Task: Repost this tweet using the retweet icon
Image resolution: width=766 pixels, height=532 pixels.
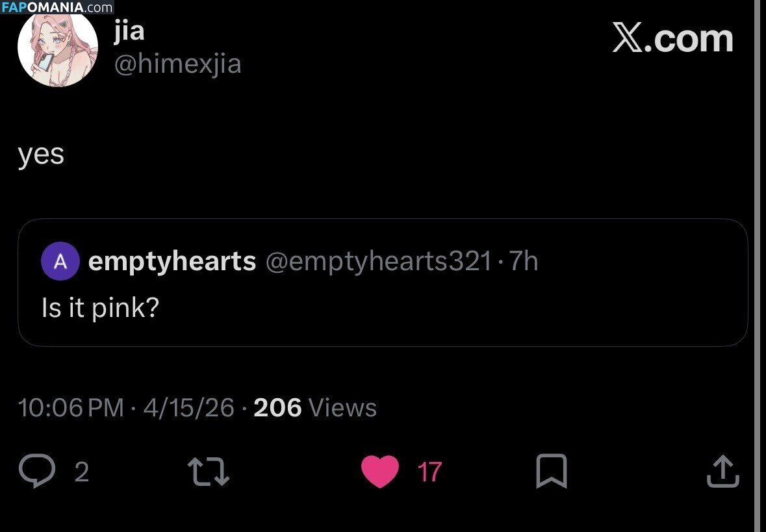Action: [208, 472]
